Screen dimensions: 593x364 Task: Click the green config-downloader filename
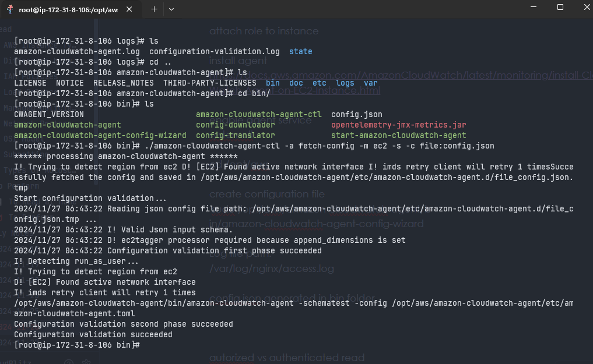[235, 125]
